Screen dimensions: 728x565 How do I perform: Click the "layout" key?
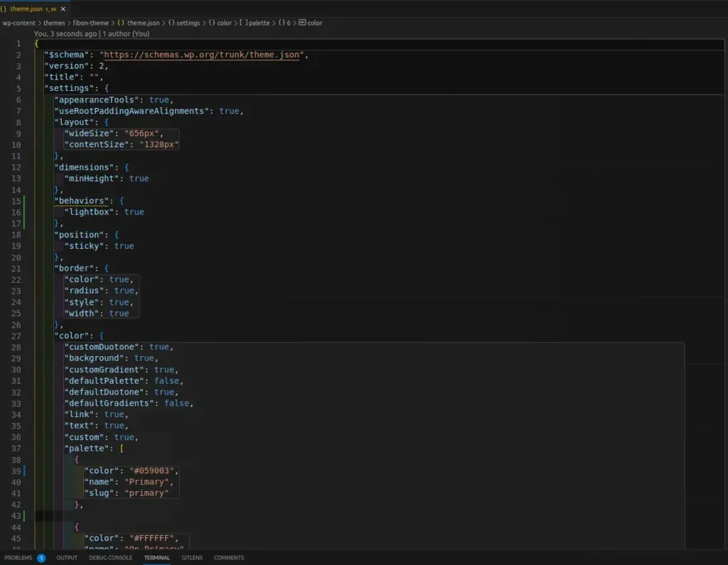74,122
